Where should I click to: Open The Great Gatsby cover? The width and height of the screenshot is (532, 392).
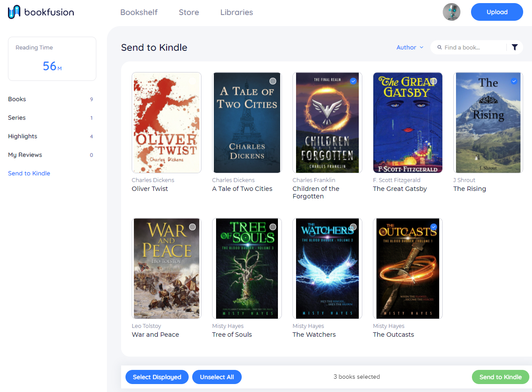pos(408,122)
